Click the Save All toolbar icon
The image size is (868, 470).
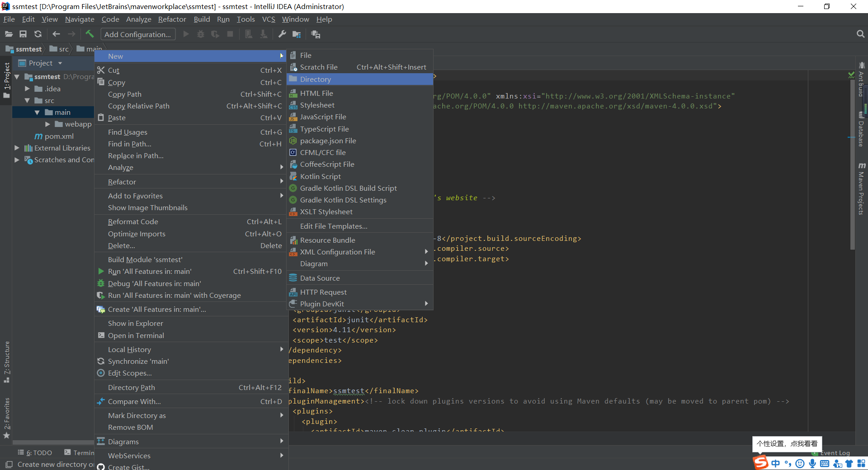pyautogui.click(x=23, y=34)
